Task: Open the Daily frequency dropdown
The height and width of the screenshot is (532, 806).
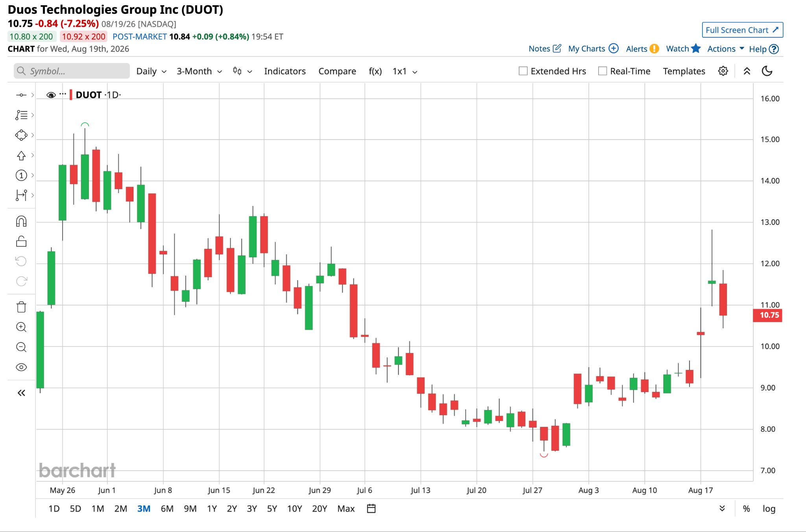Action: pos(152,71)
